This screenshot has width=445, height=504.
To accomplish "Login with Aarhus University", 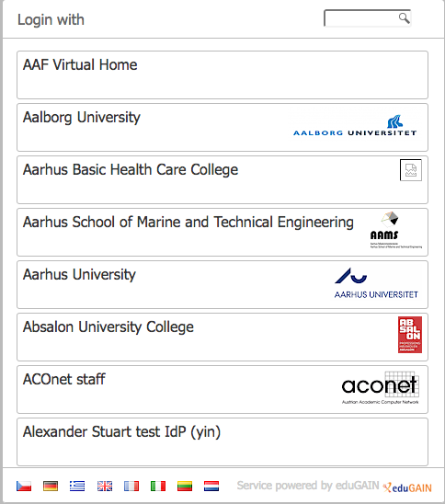I will click(x=222, y=284).
